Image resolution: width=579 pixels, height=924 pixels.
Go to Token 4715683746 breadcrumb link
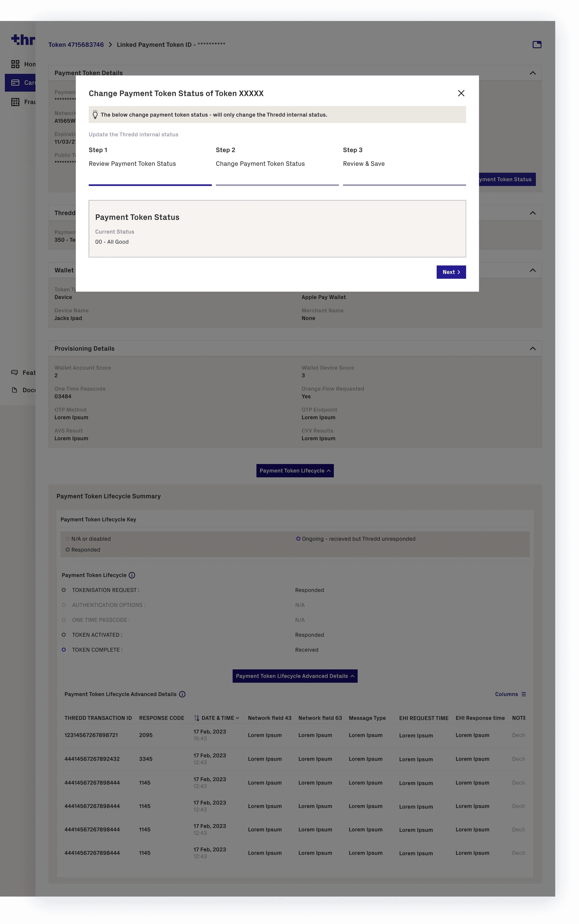tap(76, 44)
